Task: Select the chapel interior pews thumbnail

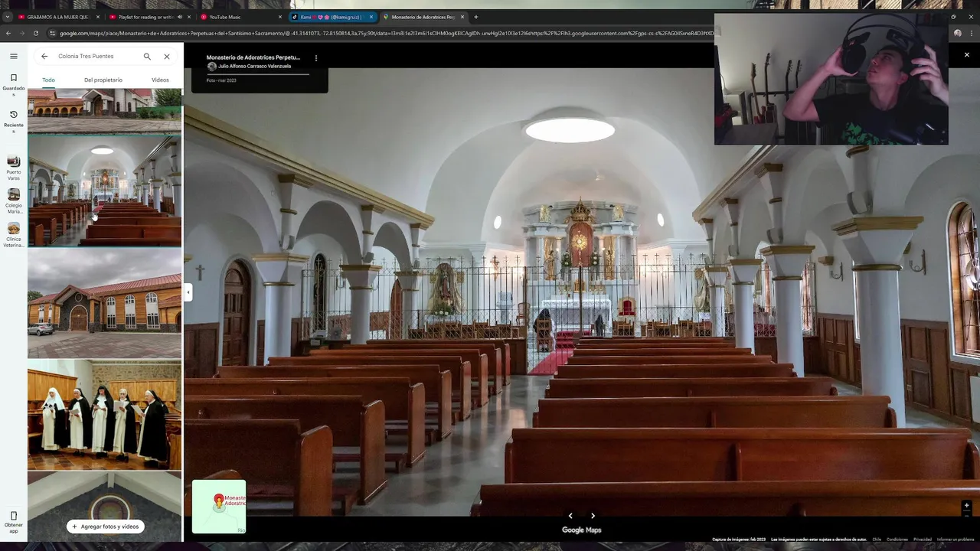Action: pyautogui.click(x=105, y=191)
